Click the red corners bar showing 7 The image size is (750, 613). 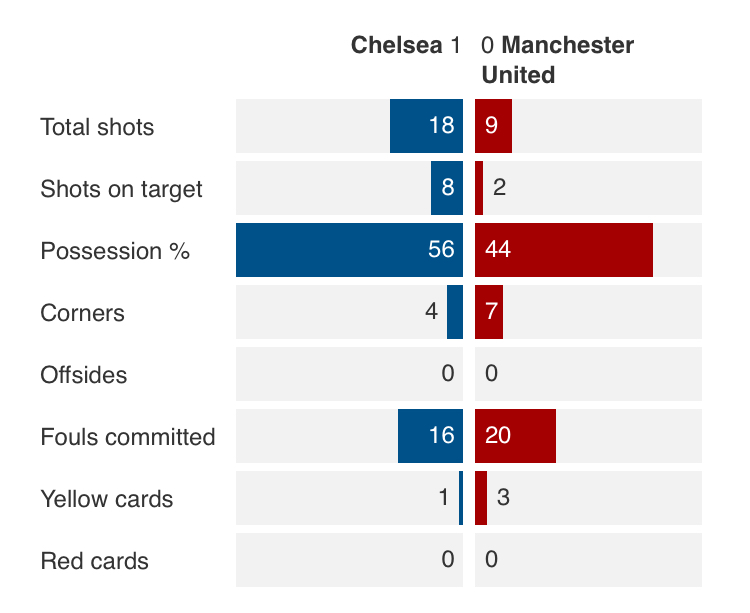pyautogui.click(x=489, y=312)
